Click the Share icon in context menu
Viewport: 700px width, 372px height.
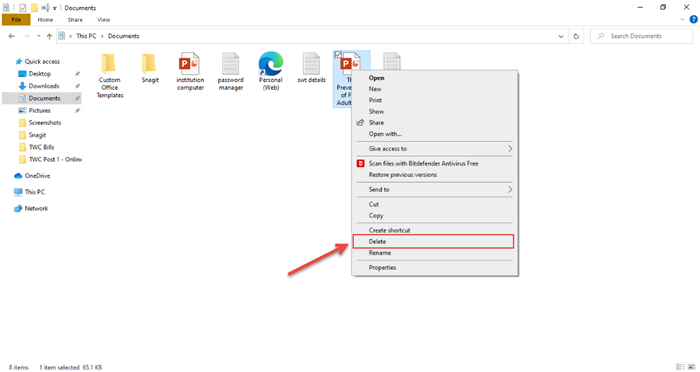tap(360, 123)
